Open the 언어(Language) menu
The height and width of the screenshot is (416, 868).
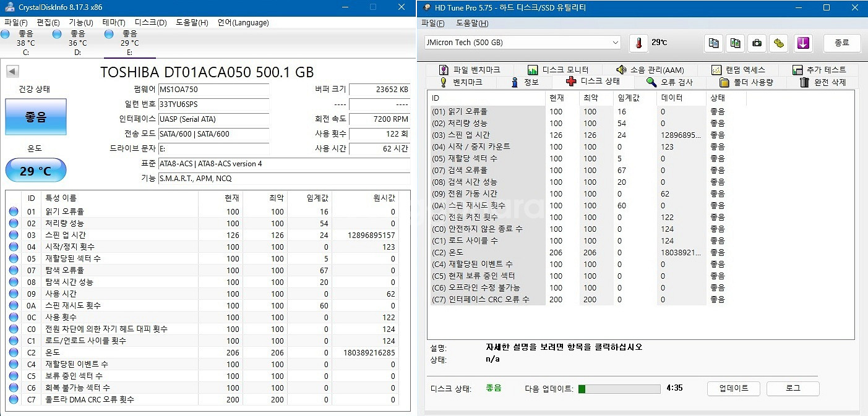(243, 23)
